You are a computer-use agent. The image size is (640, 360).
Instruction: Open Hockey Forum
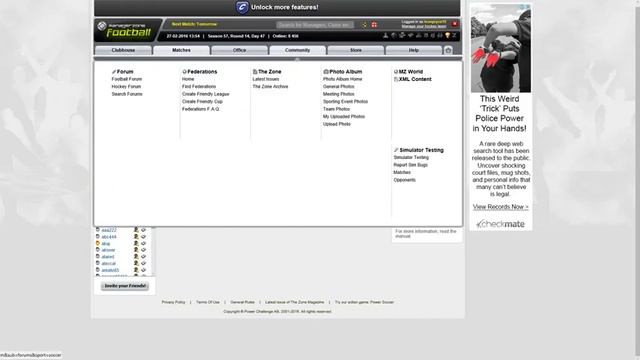[126, 87]
